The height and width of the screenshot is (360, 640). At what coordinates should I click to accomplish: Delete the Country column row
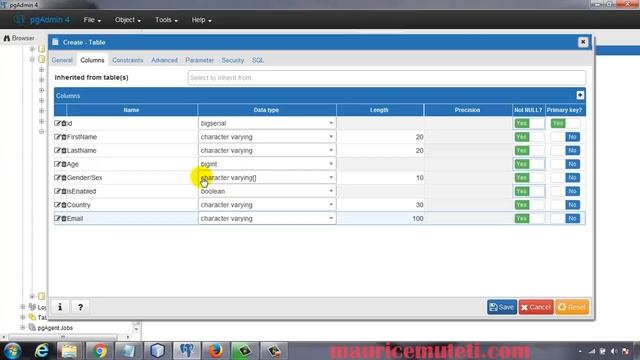pyautogui.click(x=64, y=205)
